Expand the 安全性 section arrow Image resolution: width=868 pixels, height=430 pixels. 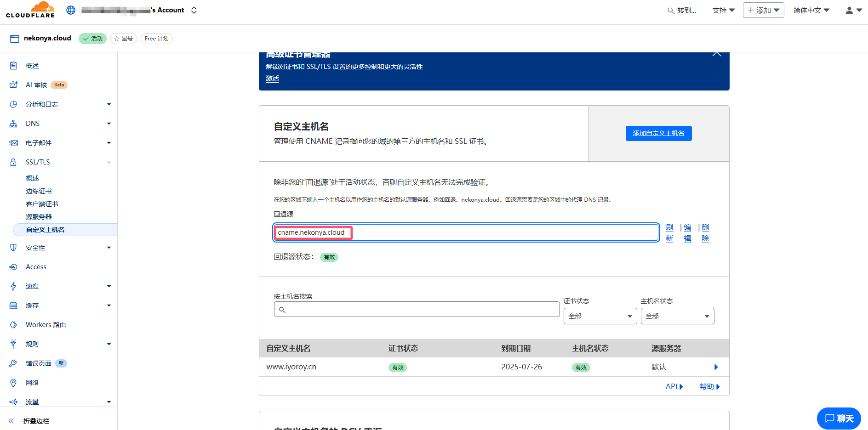click(x=109, y=248)
